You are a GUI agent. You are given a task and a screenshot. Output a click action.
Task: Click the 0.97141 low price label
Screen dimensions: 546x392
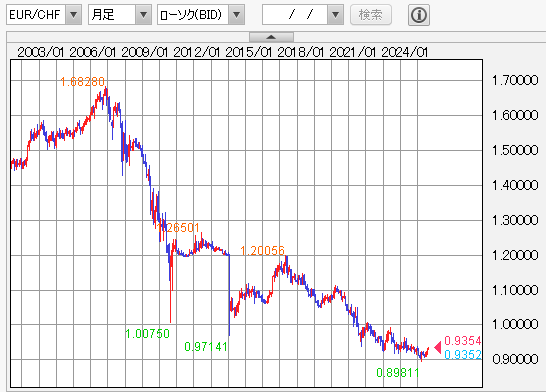click(x=206, y=347)
